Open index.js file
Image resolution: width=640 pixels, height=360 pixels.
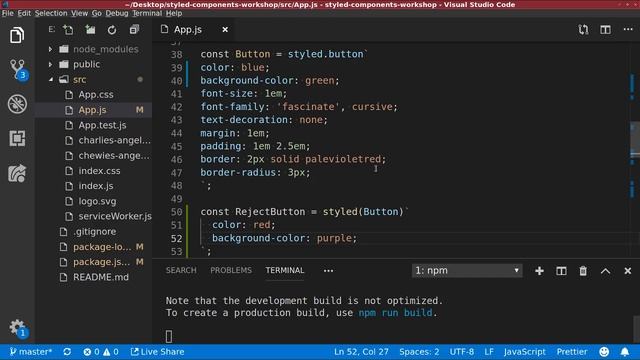tap(93, 186)
